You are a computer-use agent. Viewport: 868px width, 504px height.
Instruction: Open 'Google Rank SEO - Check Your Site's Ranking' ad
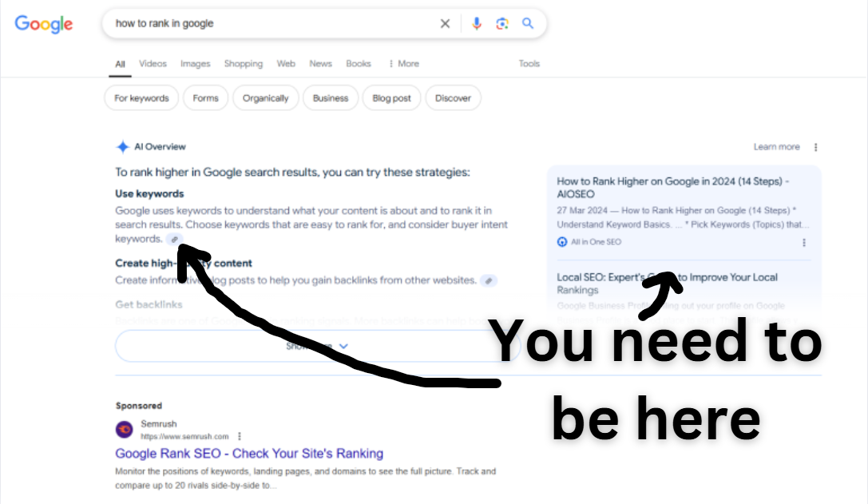tap(249, 454)
